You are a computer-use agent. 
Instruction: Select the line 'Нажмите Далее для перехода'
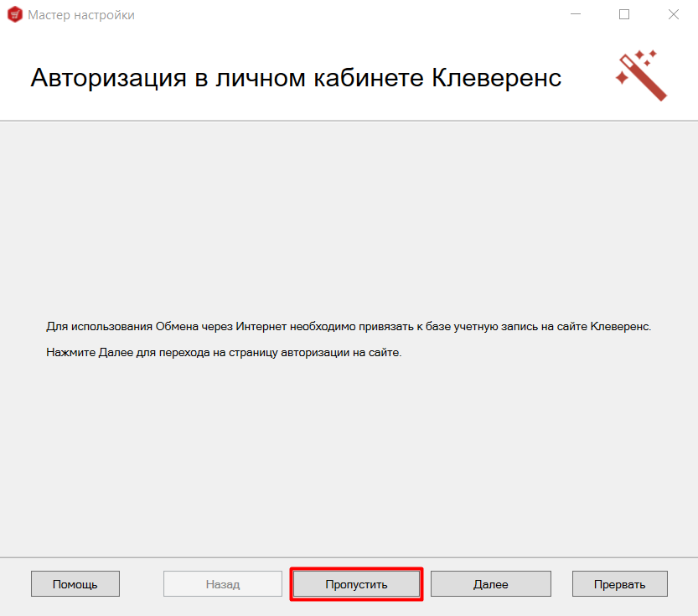click(224, 353)
